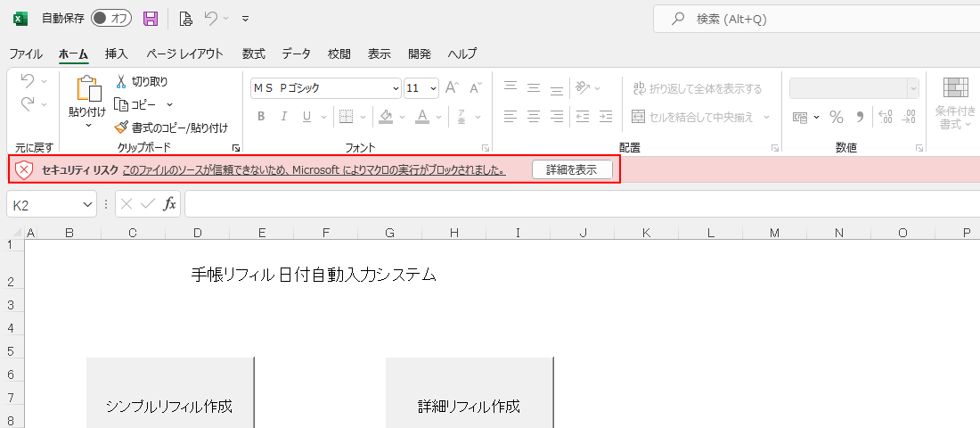Image resolution: width=980 pixels, height=428 pixels.
Task: Apply percent style number format
Action: (836, 117)
